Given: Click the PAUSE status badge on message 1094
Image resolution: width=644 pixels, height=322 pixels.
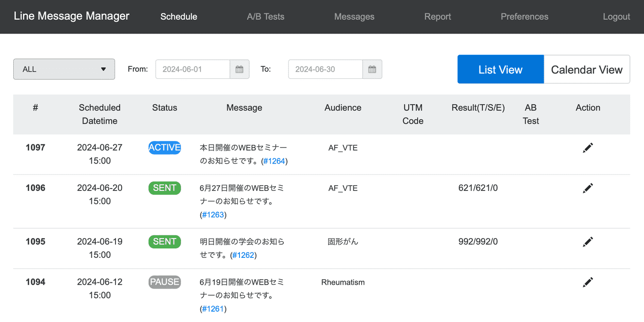Looking at the screenshot, I should (x=165, y=282).
